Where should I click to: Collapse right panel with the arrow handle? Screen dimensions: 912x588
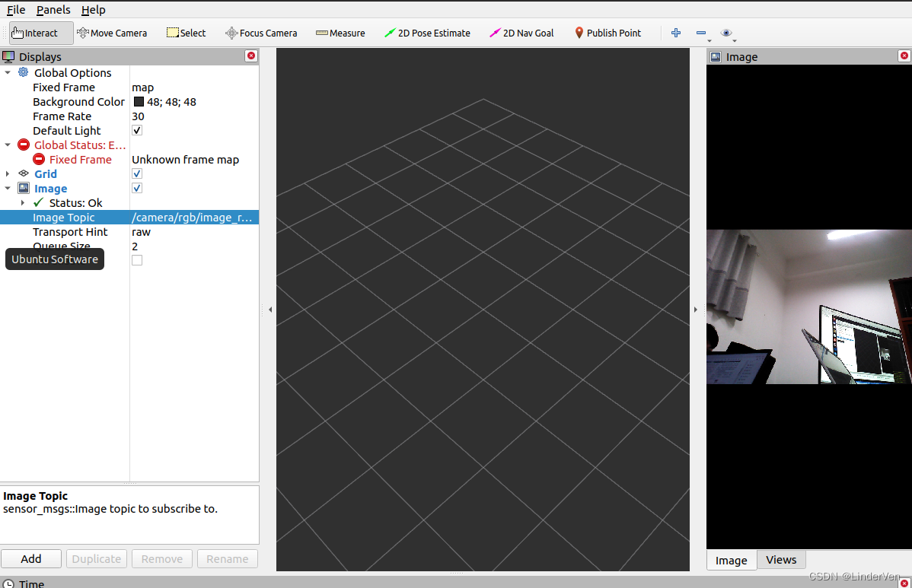coord(696,310)
